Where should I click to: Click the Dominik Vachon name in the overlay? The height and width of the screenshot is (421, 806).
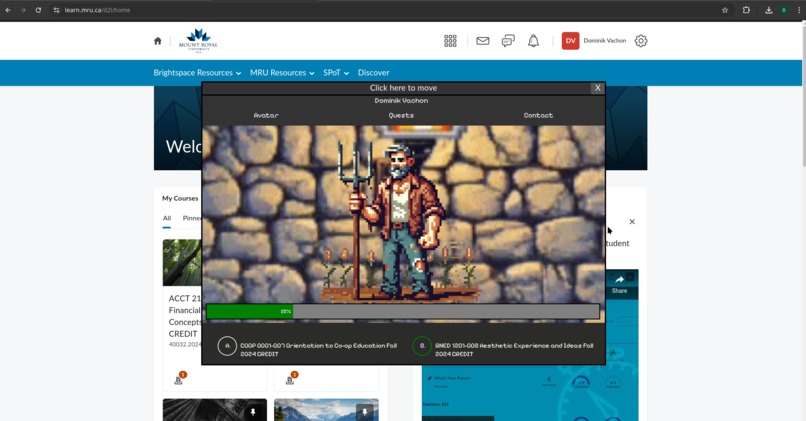[x=401, y=101]
